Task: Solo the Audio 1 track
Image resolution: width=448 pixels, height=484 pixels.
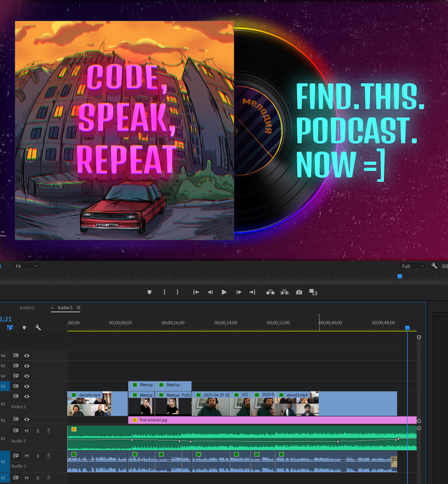Action: pyautogui.click(x=38, y=431)
